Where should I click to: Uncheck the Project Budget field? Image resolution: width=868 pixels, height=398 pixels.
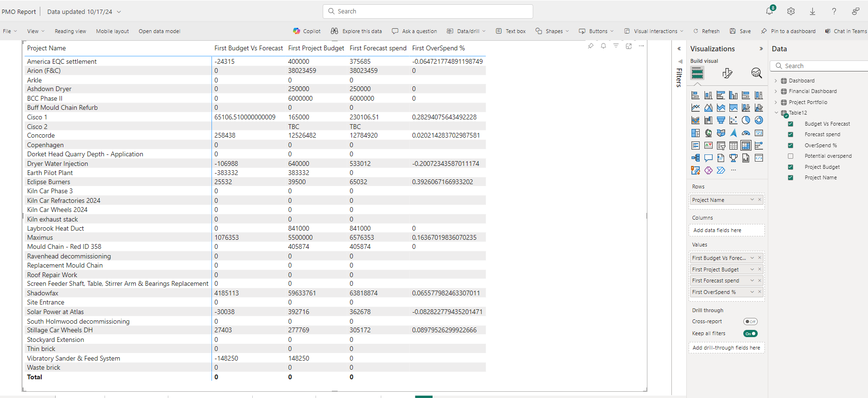[790, 167]
